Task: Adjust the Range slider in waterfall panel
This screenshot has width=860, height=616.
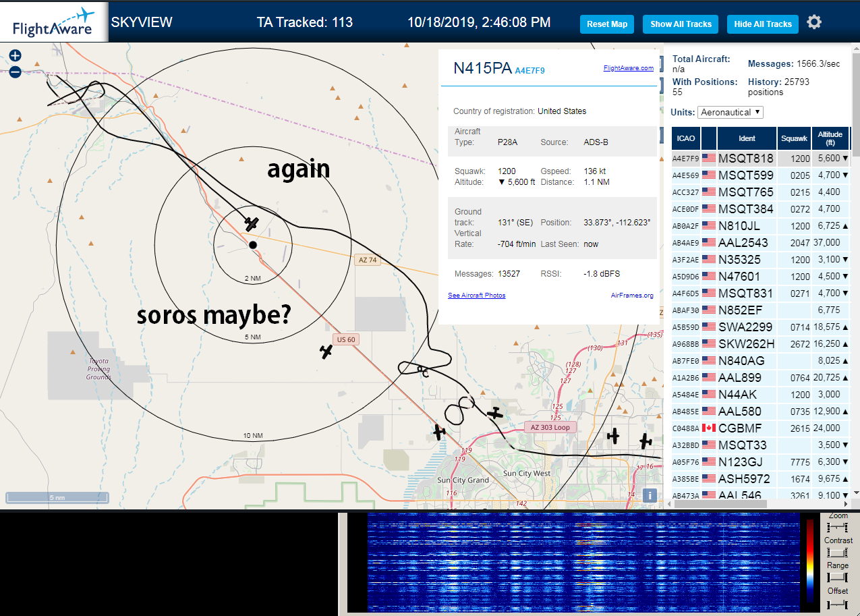Action: 838,578
